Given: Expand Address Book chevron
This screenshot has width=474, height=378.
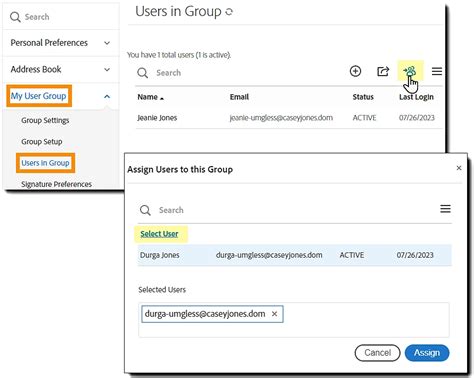Looking at the screenshot, I should [x=107, y=70].
